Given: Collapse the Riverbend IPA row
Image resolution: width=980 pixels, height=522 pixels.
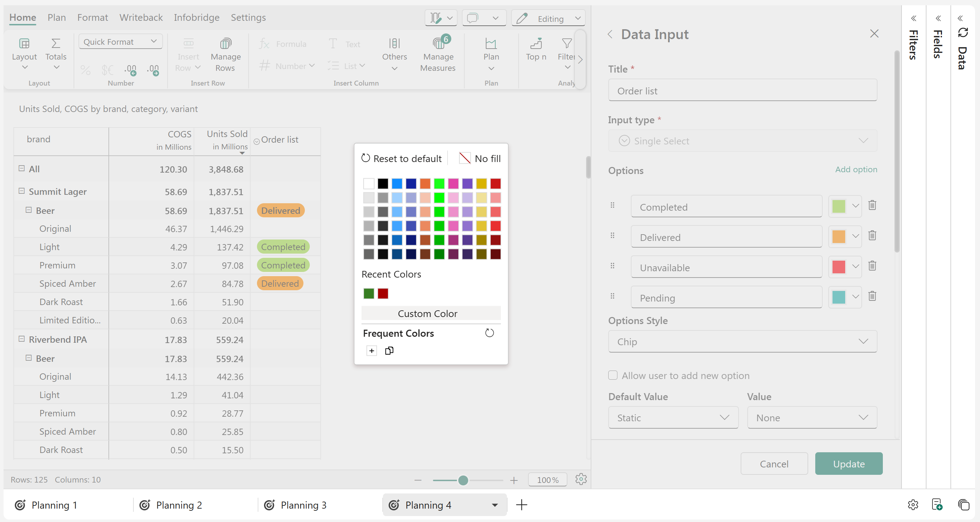Looking at the screenshot, I should click(22, 339).
